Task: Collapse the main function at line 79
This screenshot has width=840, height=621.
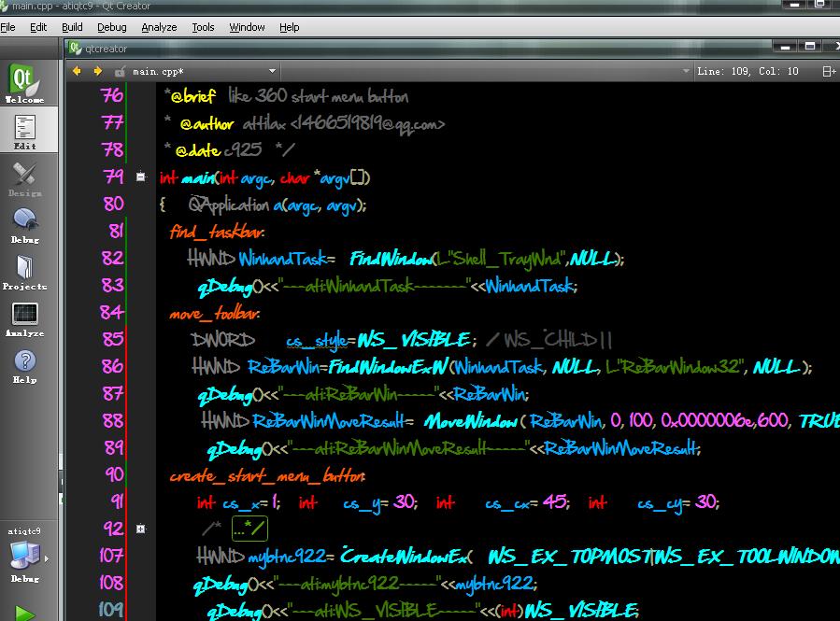Action: (140, 176)
